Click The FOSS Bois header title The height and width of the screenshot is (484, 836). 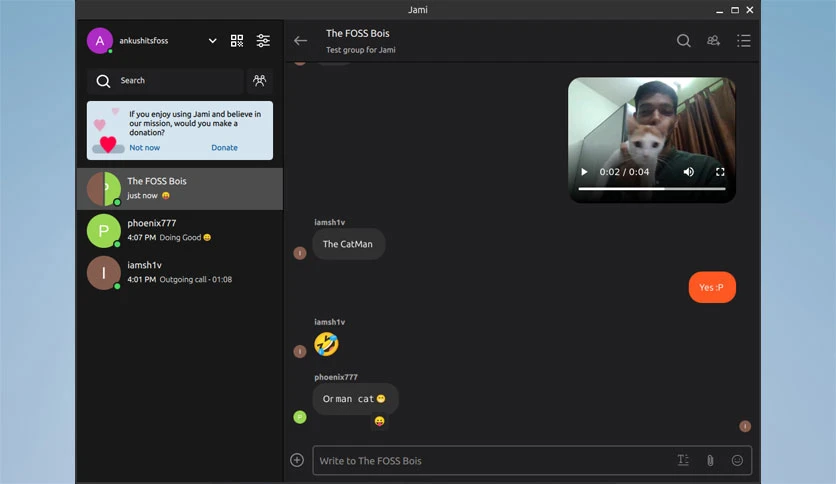tap(358, 33)
